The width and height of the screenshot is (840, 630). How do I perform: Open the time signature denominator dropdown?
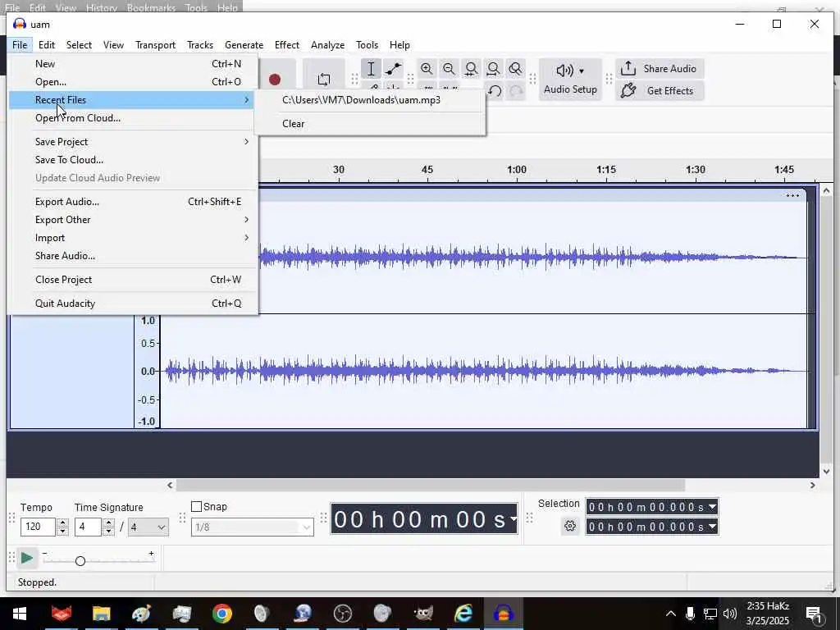point(148,527)
